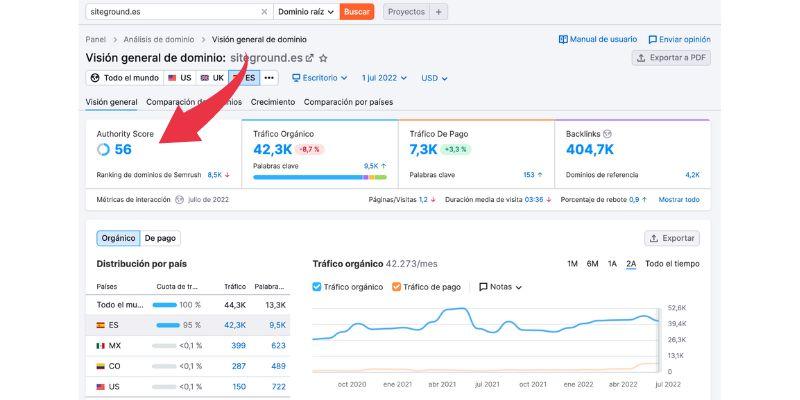Select the Todo el mundo region

[x=125, y=78]
